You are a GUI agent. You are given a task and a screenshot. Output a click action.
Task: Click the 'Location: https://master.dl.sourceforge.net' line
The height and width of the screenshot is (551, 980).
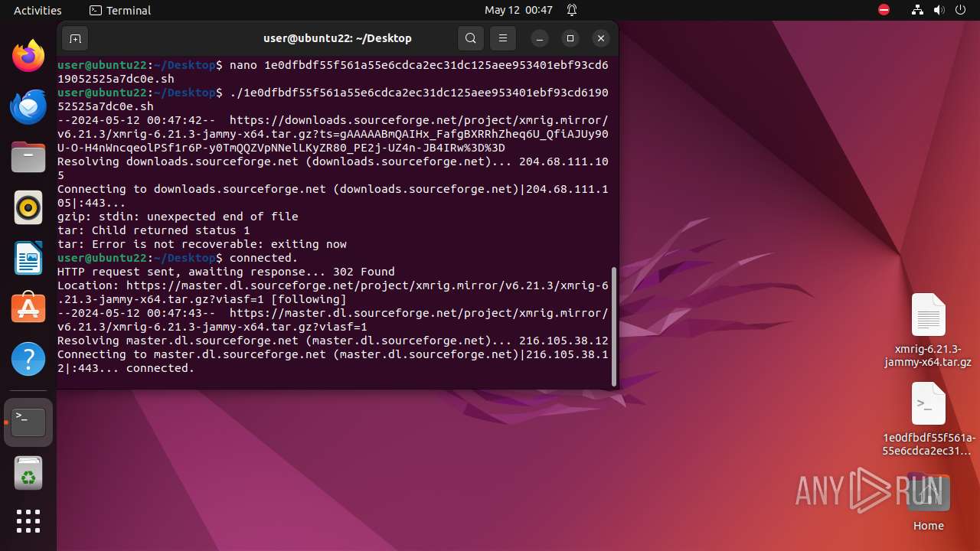(x=333, y=292)
